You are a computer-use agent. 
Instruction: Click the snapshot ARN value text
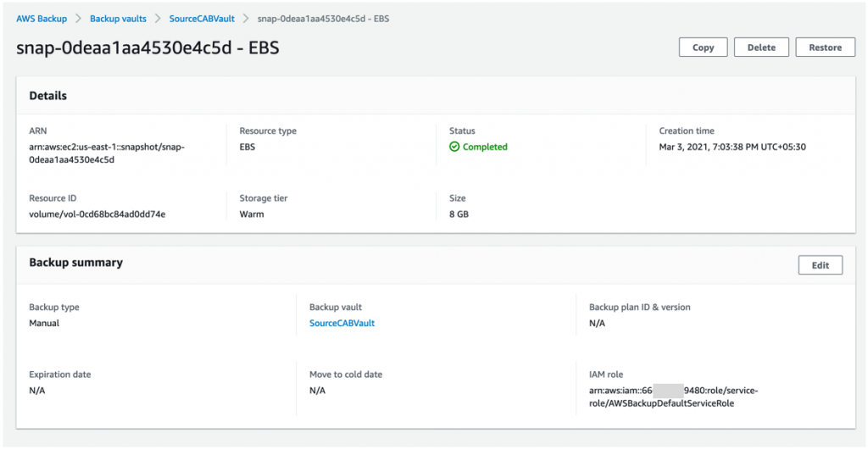pyautogui.click(x=107, y=153)
